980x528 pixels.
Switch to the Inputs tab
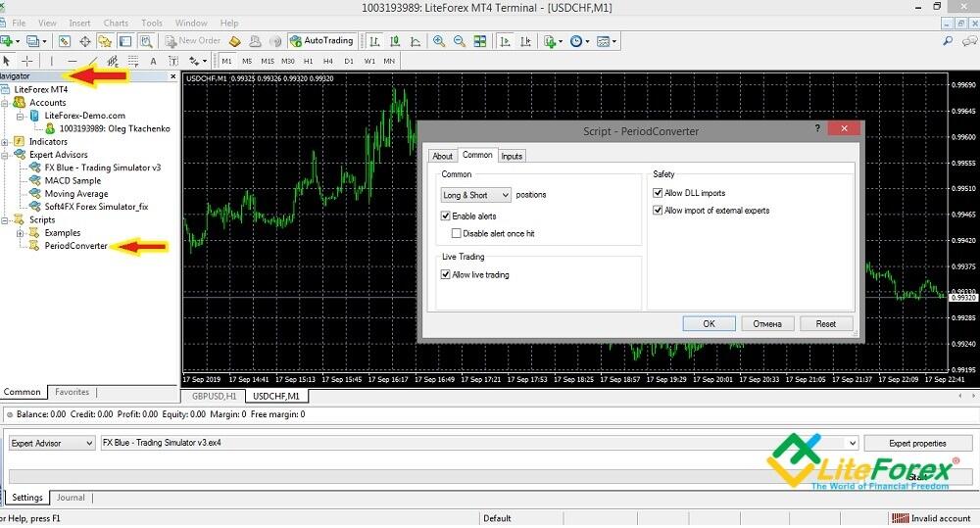click(512, 156)
